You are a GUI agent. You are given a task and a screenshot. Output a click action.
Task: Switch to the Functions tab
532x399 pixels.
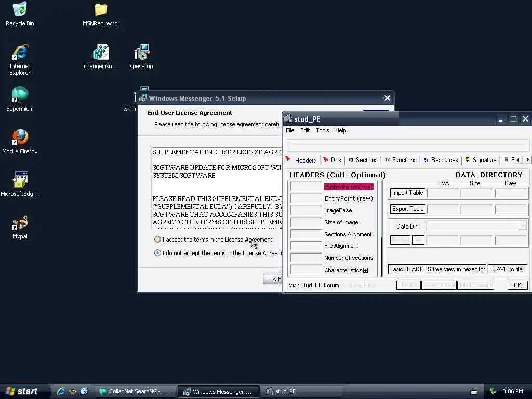(401, 160)
